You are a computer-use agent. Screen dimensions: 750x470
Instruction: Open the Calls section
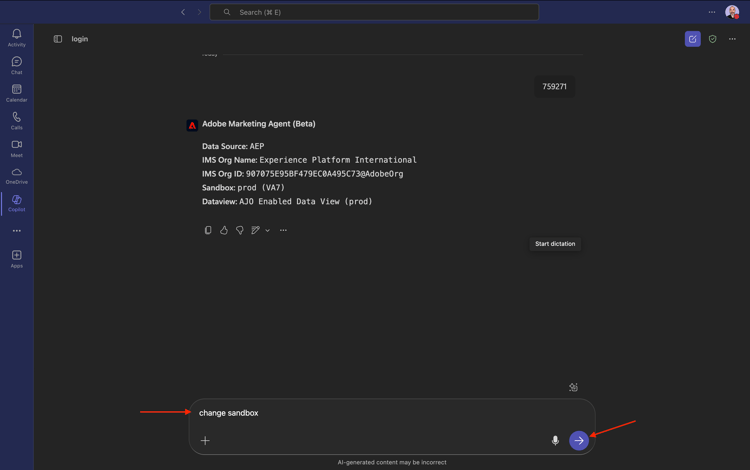[17, 120]
